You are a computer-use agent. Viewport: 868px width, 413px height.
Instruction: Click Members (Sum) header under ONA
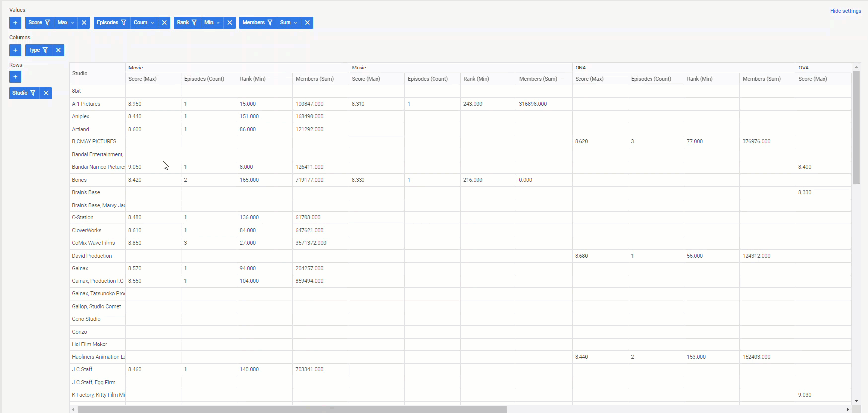pos(768,79)
